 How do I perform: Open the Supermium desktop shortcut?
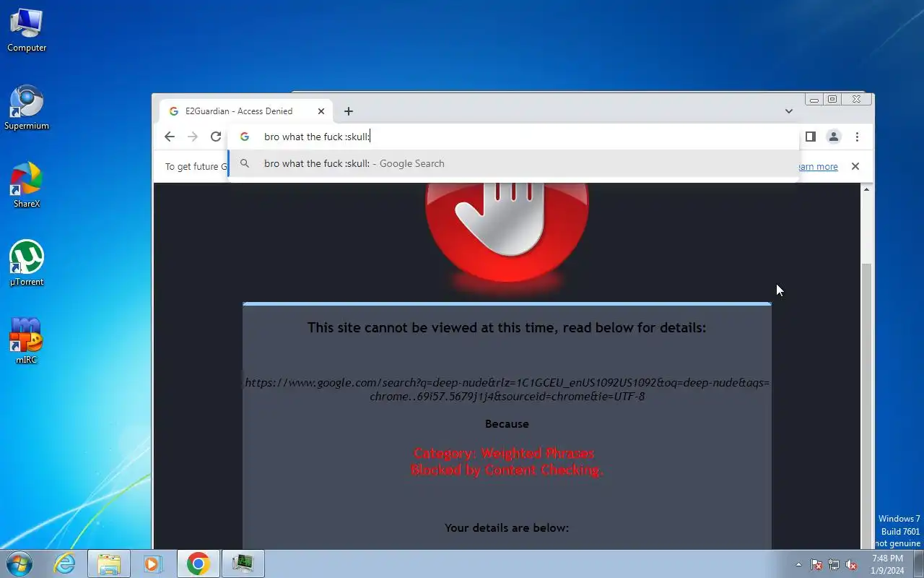(27, 108)
